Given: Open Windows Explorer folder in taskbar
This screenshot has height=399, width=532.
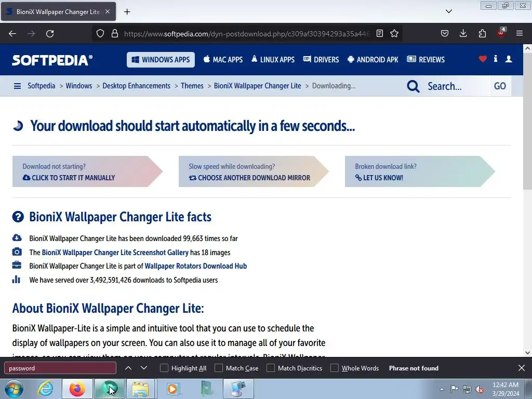Looking at the screenshot, I should (140, 389).
